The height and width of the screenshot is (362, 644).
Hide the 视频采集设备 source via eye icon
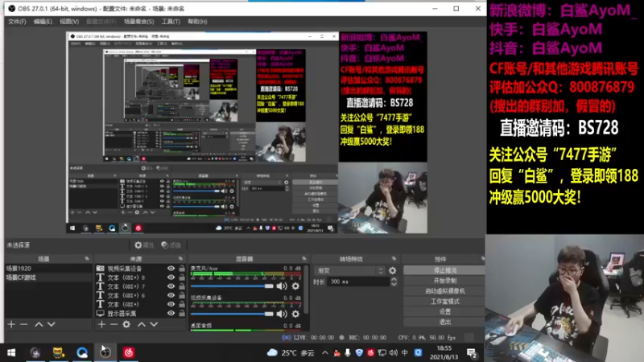[171, 269]
